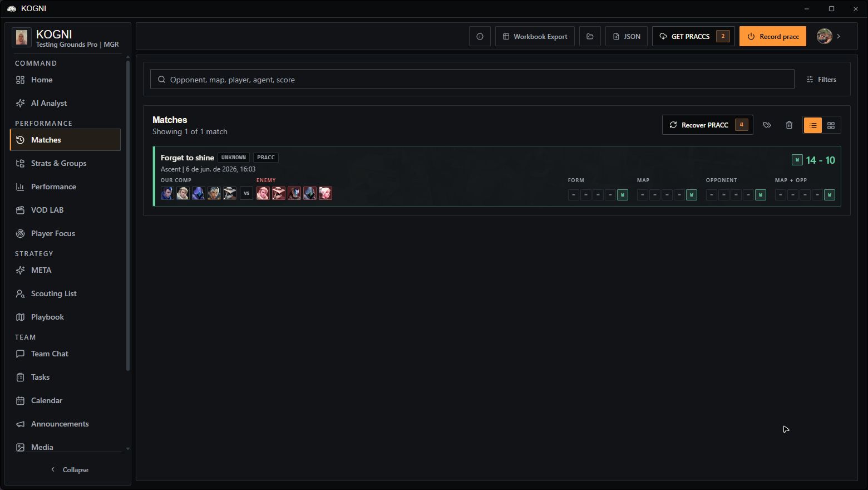
Task: Click the sidebar scrollbar
Action: tap(128, 215)
